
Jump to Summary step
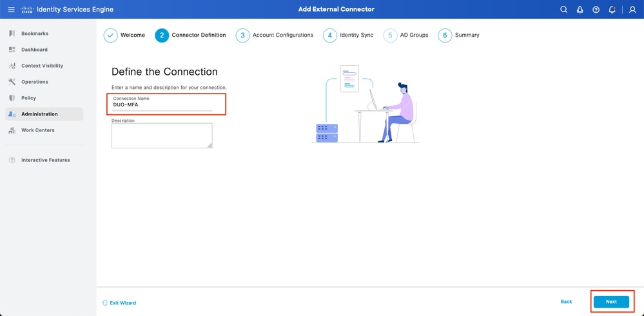coord(467,35)
